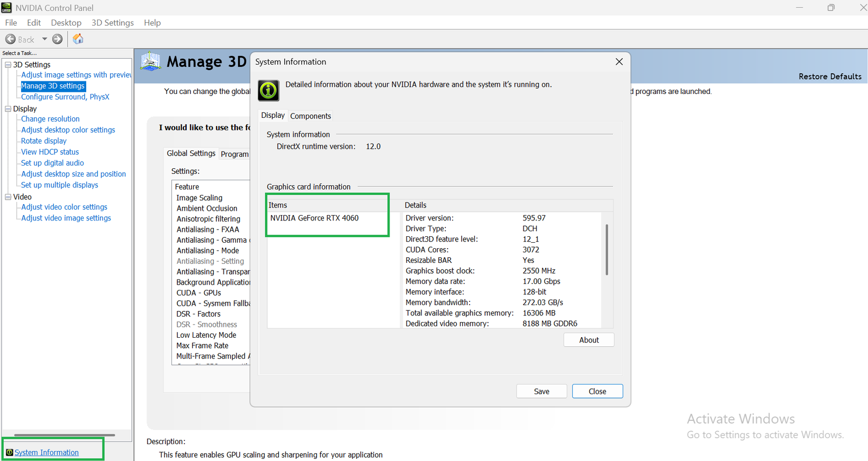Open Adjust video image settings

66,218
